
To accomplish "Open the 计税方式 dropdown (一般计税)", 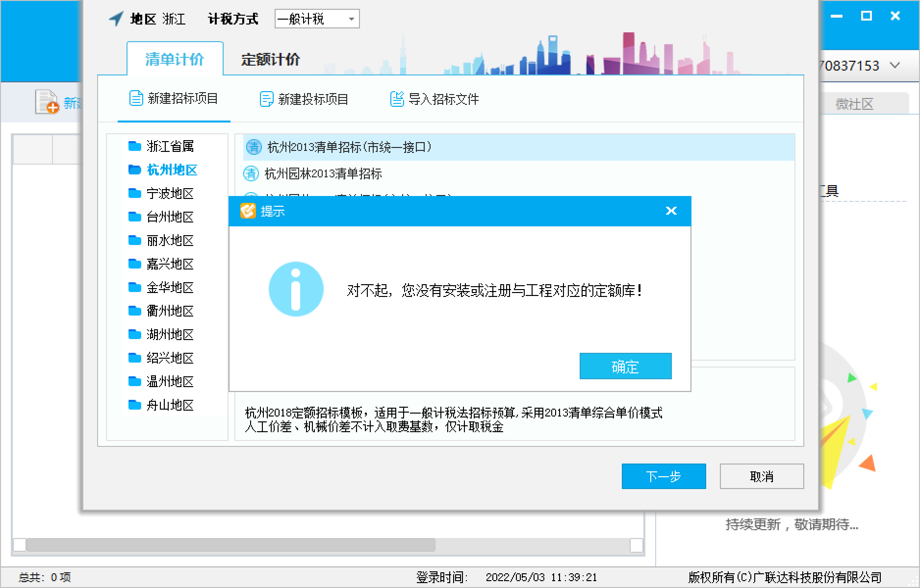I will tap(317, 19).
